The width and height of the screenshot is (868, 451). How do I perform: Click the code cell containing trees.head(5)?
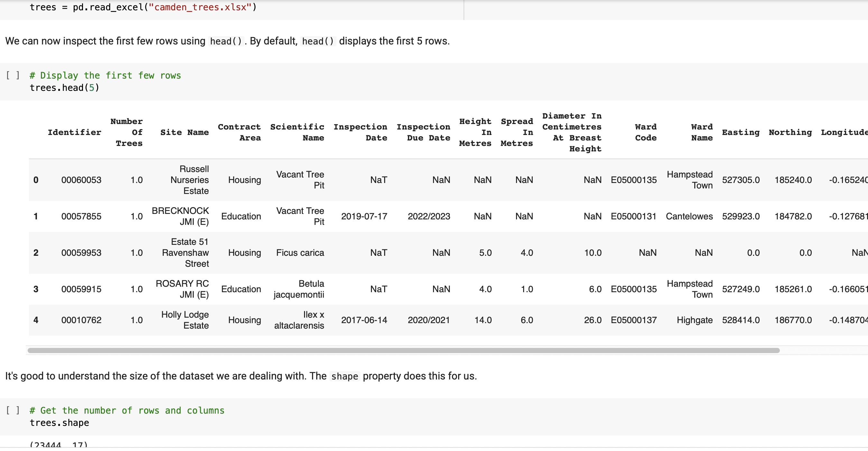click(x=64, y=88)
